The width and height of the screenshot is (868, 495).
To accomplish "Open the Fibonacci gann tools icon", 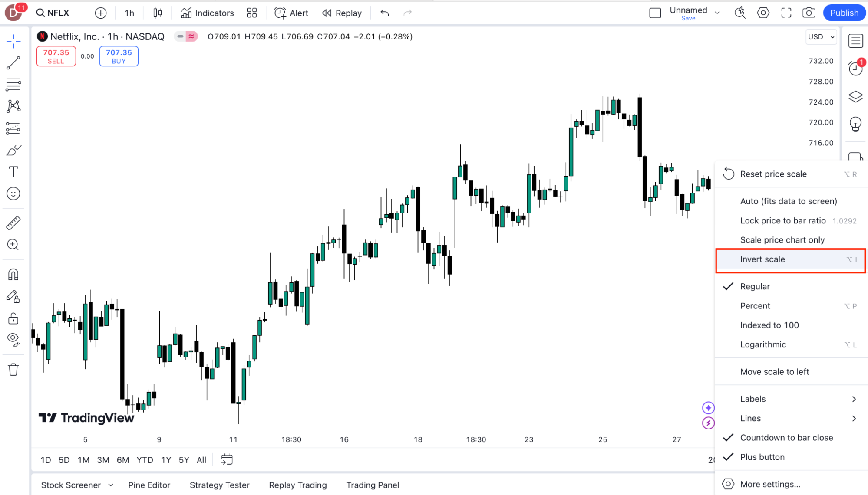I will coord(13,84).
